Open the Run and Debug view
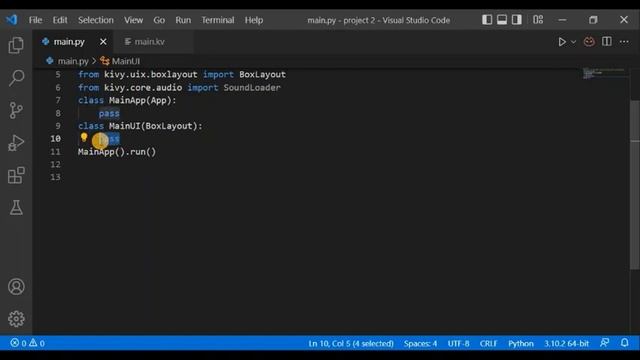The image size is (640, 360). click(x=16, y=143)
